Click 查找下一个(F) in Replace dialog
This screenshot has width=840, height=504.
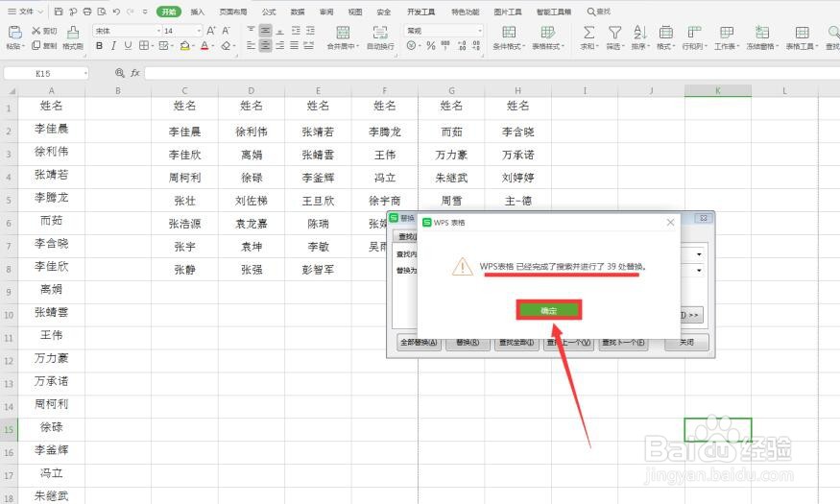pos(623,343)
